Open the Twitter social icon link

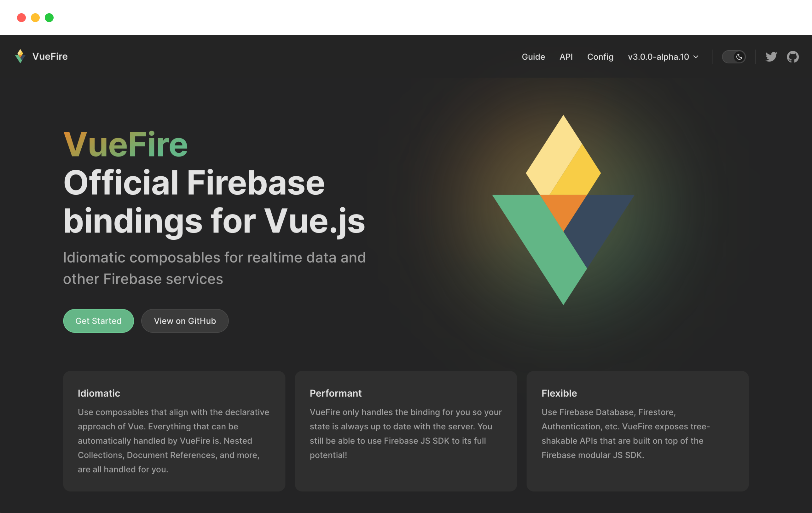(771, 57)
